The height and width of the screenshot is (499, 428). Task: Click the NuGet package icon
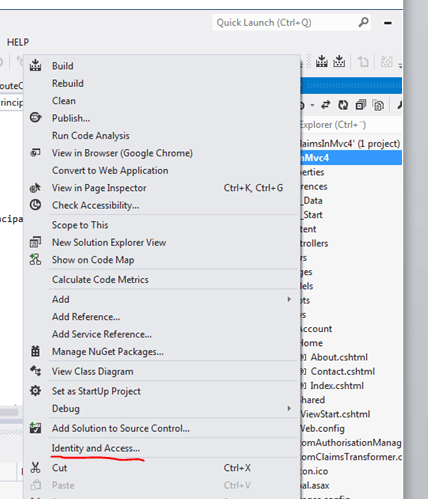[35, 351]
